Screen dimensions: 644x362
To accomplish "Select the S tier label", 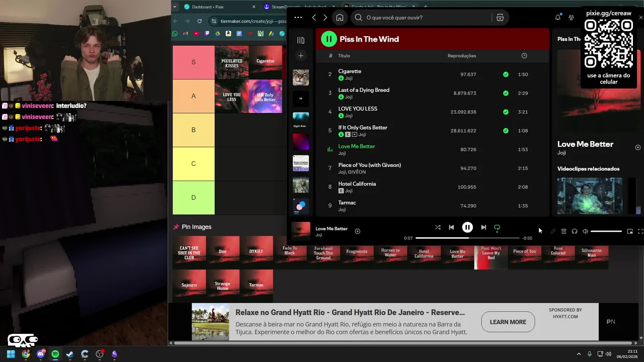I will [194, 62].
